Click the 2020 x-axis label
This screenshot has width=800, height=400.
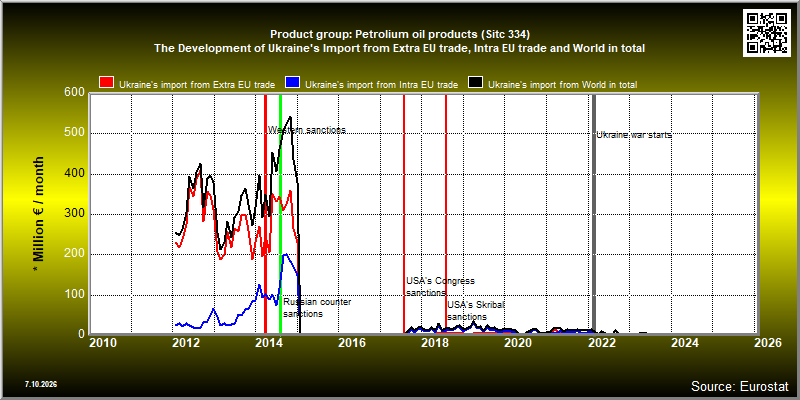coord(518,343)
